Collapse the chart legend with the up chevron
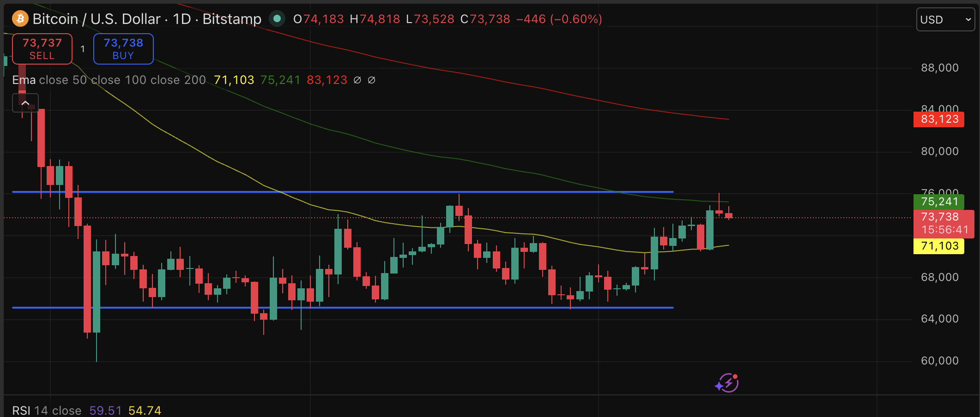This screenshot has width=980, height=417. (25, 102)
